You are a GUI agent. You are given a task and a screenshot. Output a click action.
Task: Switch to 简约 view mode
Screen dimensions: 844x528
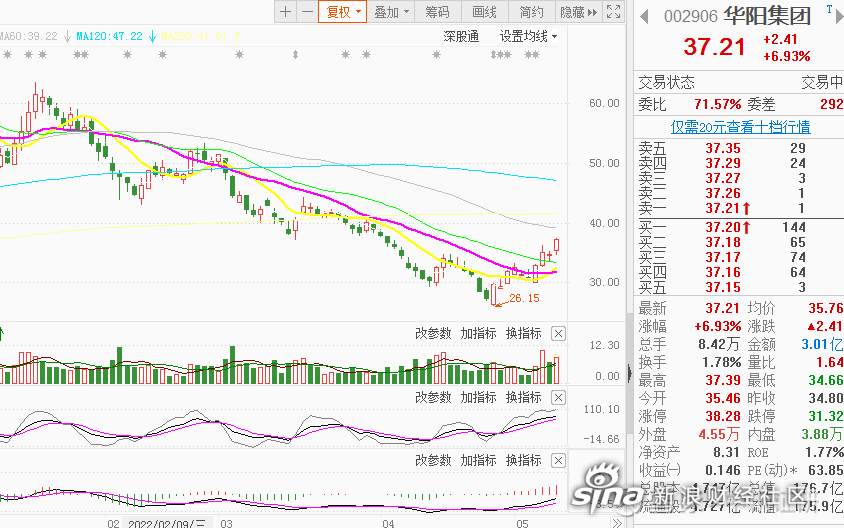(x=531, y=12)
